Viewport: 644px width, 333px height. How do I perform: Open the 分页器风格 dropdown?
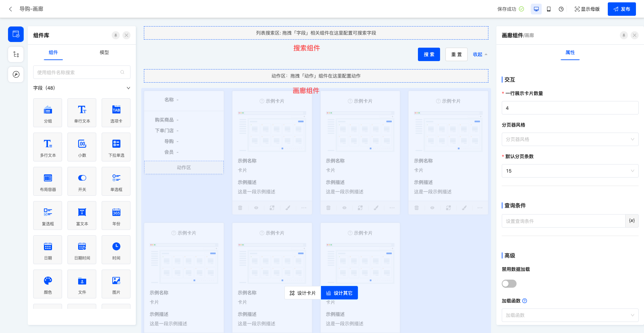coord(570,139)
